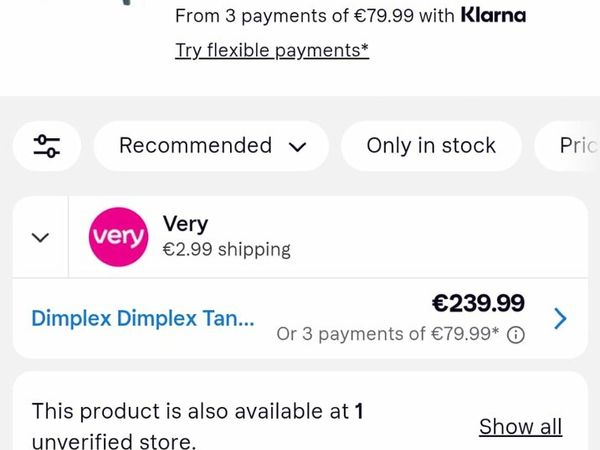Click the €2.99 shipping text
This screenshot has width=600, height=450.
coord(227,249)
